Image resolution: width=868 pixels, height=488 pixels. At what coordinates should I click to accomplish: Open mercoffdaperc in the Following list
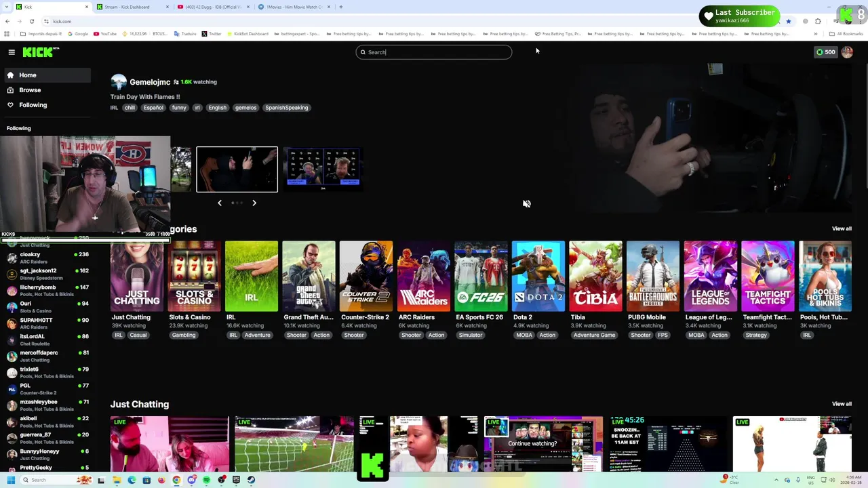coord(47,356)
